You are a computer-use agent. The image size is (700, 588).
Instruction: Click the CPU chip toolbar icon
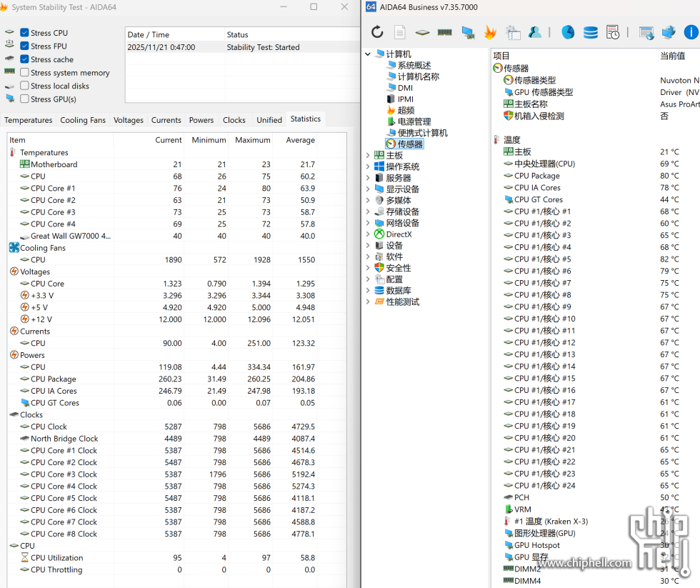423,32
